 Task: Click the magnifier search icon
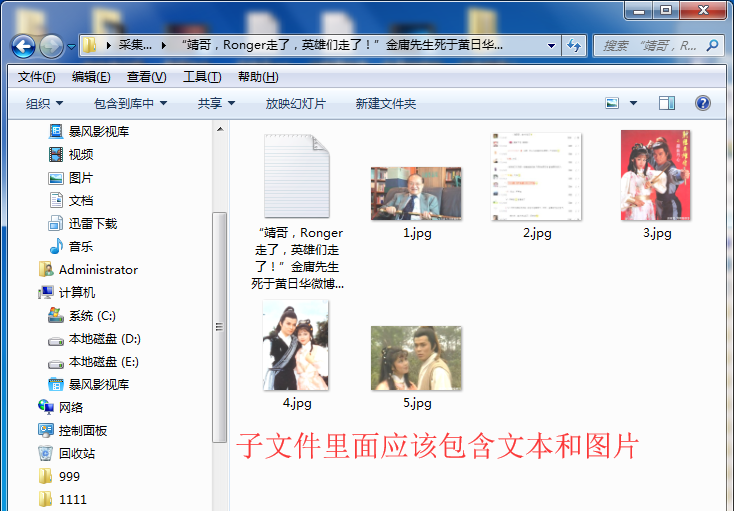coord(712,45)
